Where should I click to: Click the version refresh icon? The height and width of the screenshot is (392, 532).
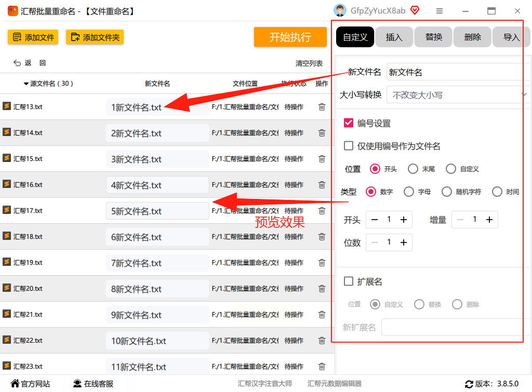tap(469, 384)
